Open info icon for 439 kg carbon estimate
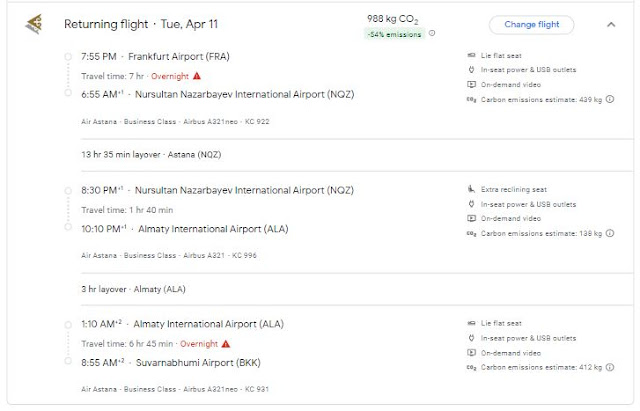 coord(611,100)
